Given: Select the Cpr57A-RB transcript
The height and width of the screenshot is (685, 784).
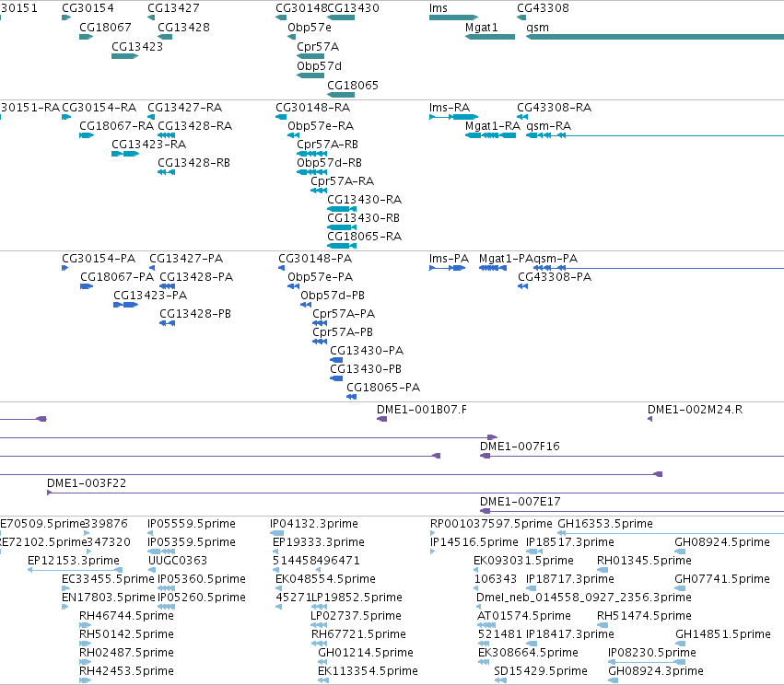Looking at the screenshot, I should point(311,154).
